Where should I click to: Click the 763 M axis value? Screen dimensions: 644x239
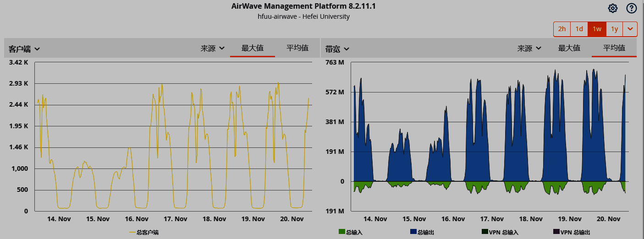point(336,62)
